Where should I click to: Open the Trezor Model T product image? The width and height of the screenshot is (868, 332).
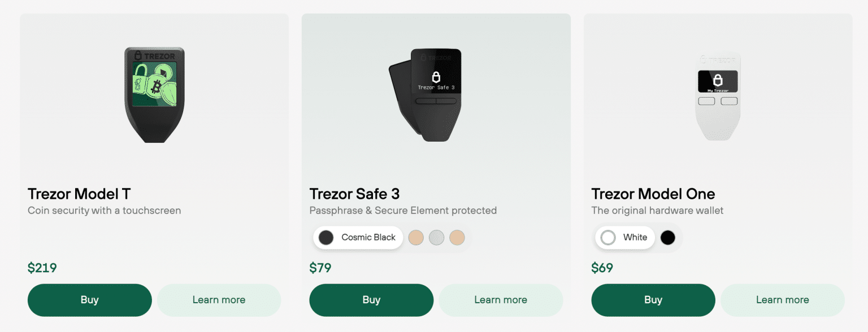click(154, 93)
